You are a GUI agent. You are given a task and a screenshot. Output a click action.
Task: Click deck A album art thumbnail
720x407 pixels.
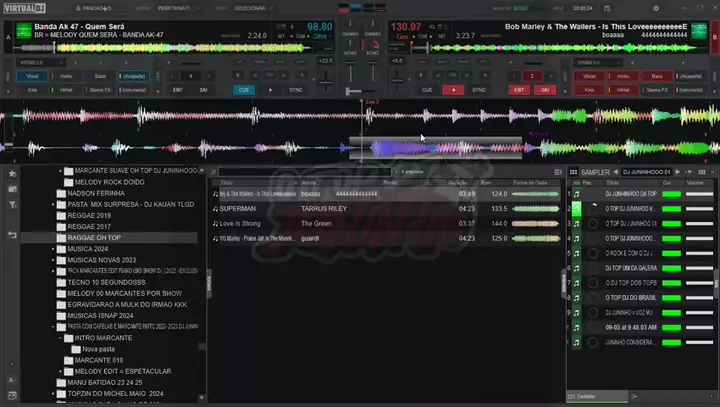[24, 31]
